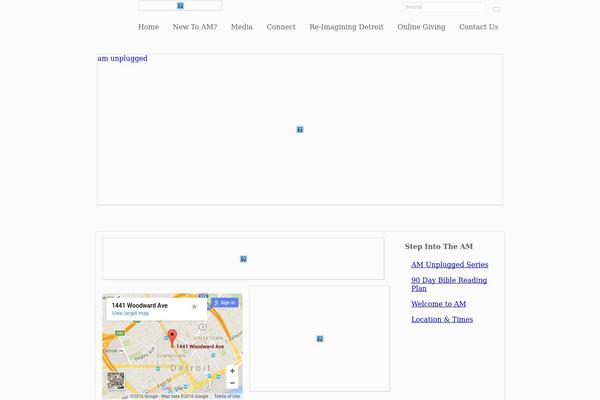Save the place with the star icon
Image resolution: width=600 pixels, height=400 pixels.
pyautogui.click(x=194, y=307)
